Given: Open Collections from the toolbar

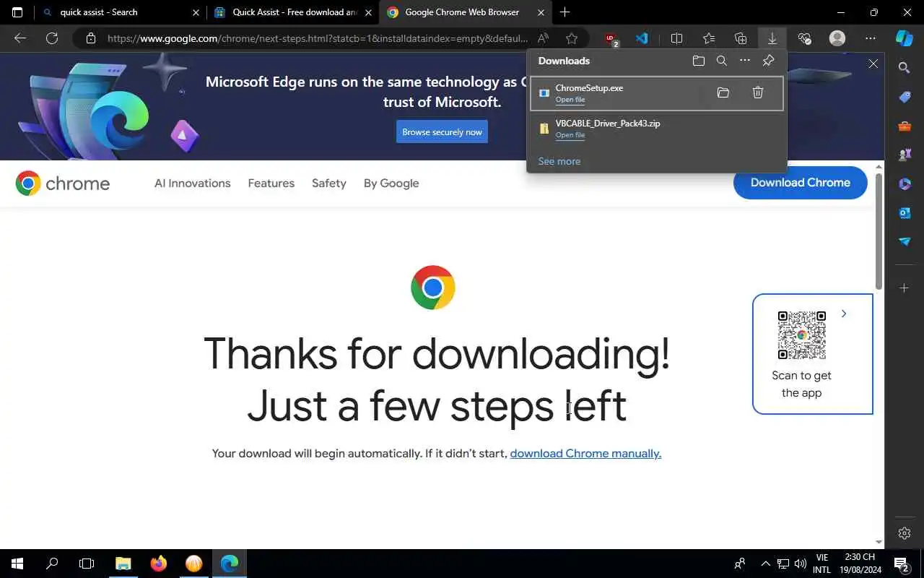Looking at the screenshot, I should (x=741, y=38).
